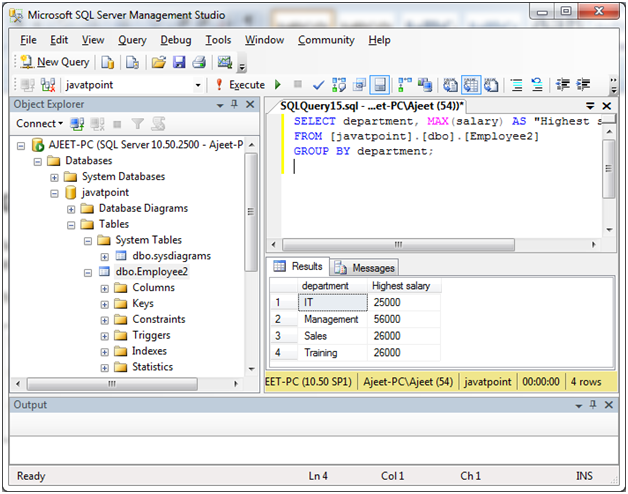Start debugging with the green play arrow
Image resolution: width=628 pixels, height=494 pixels.
tap(278, 85)
